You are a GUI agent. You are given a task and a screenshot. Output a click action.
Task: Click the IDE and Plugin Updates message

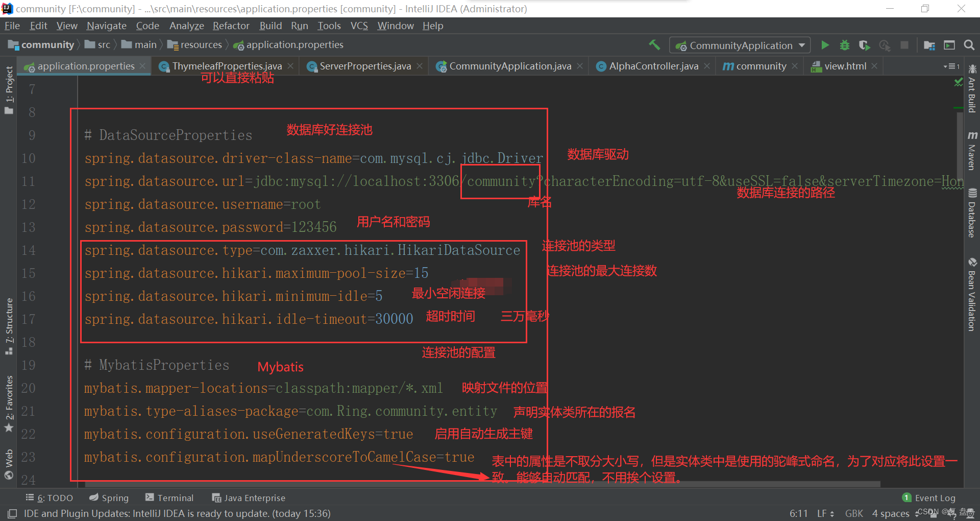[x=177, y=513]
